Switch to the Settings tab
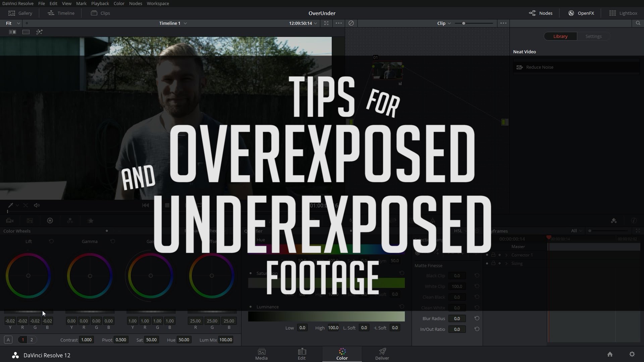 click(x=593, y=36)
